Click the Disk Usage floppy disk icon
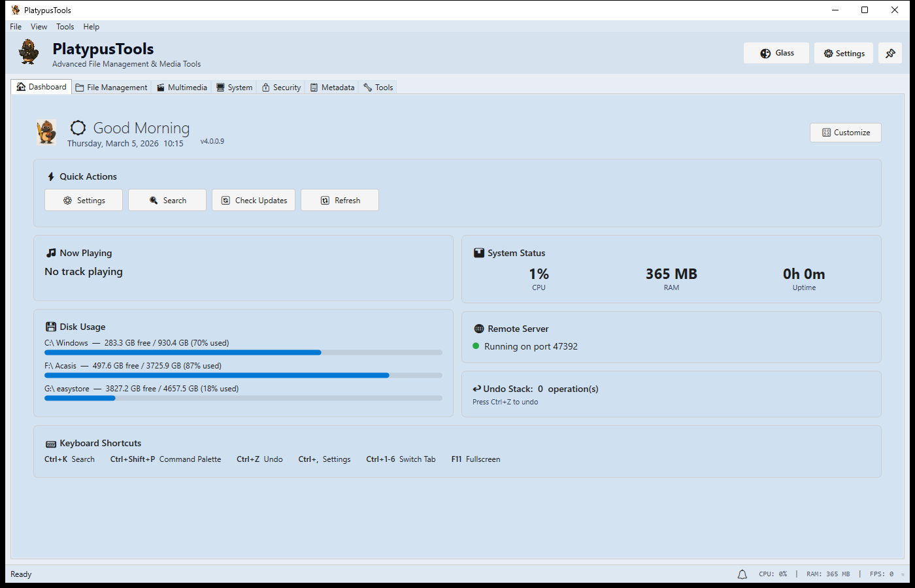This screenshot has height=588, width=915. pos(51,327)
